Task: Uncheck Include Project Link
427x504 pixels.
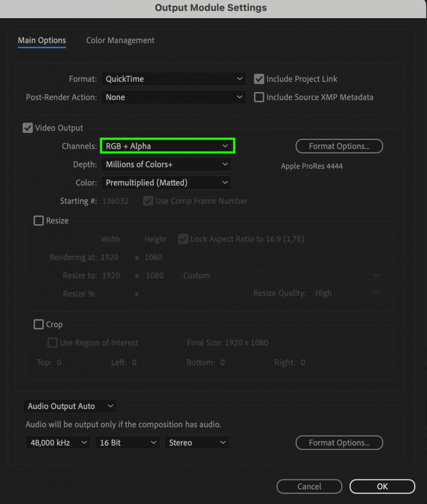Action: pos(259,79)
